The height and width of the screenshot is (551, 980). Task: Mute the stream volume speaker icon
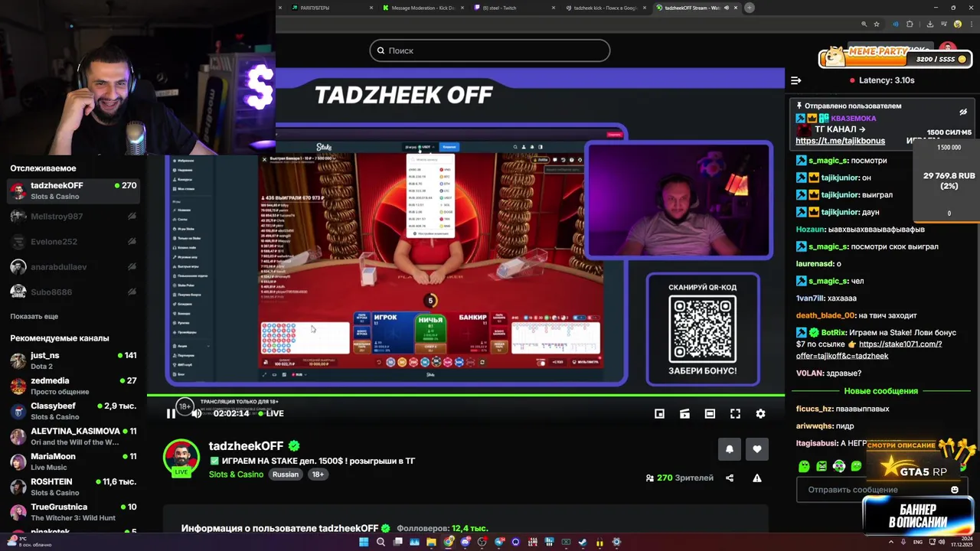pos(196,413)
